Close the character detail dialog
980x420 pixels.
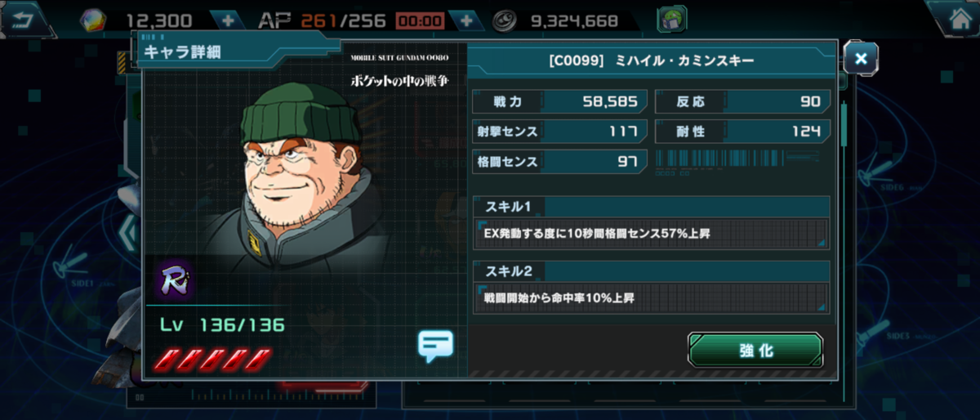(x=861, y=57)
